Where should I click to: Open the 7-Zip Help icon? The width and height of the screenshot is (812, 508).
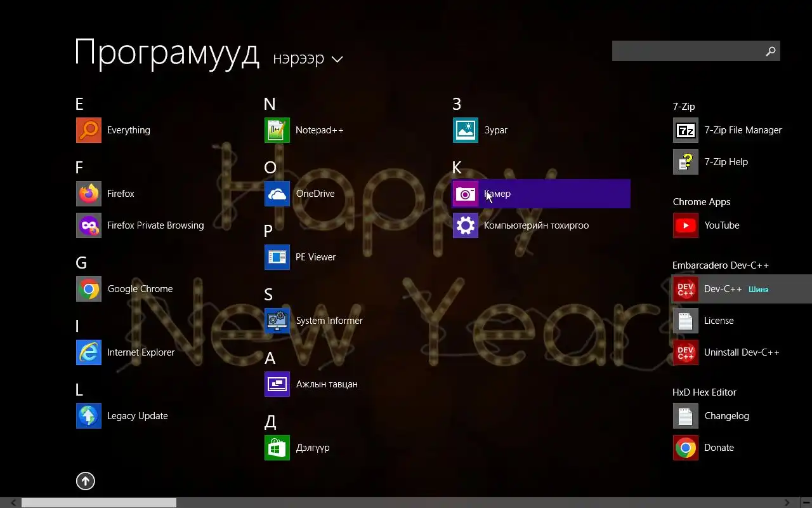[x=686, y=162]
